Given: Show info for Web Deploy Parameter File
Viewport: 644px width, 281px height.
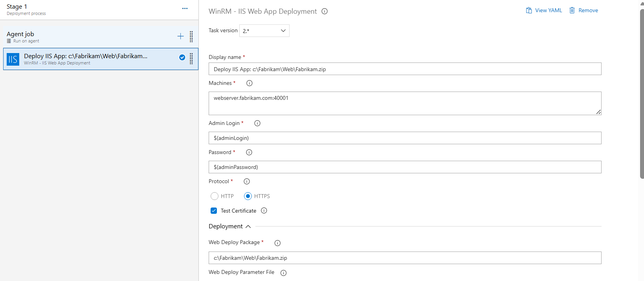Looking at the screenshot, I should [x=284, y=273].
